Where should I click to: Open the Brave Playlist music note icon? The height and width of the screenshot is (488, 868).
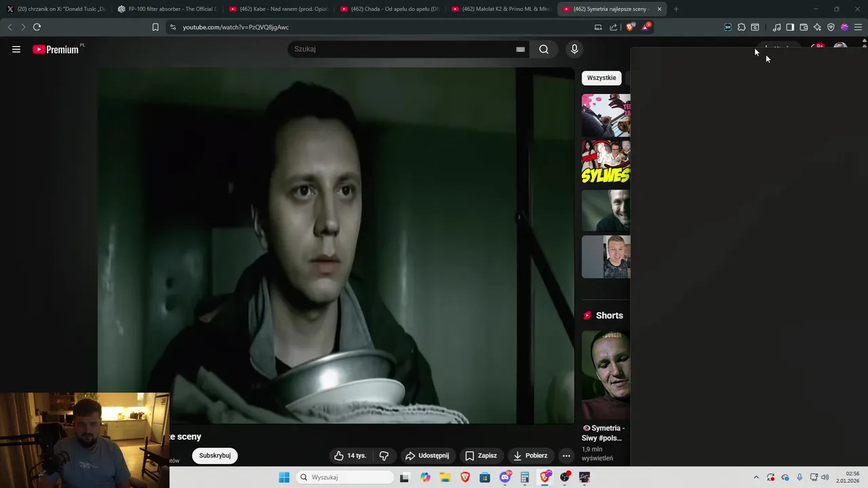click(776, 27)
